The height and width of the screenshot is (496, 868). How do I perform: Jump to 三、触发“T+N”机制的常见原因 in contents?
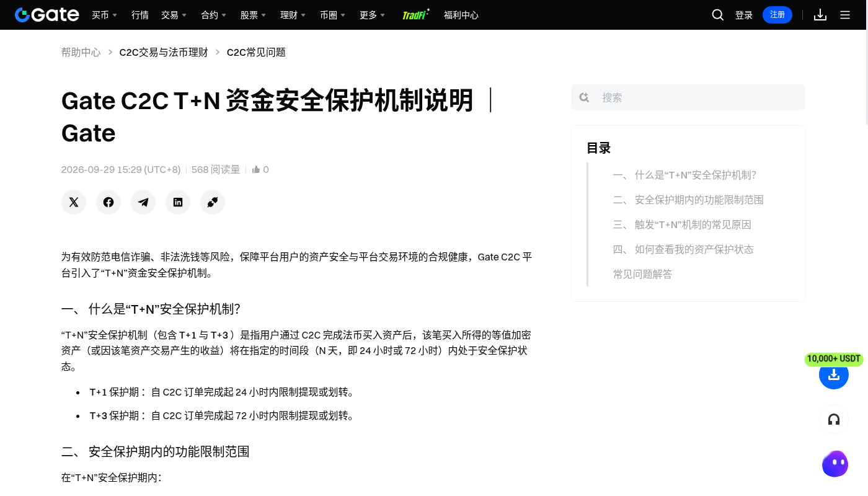tap(682, 224)
